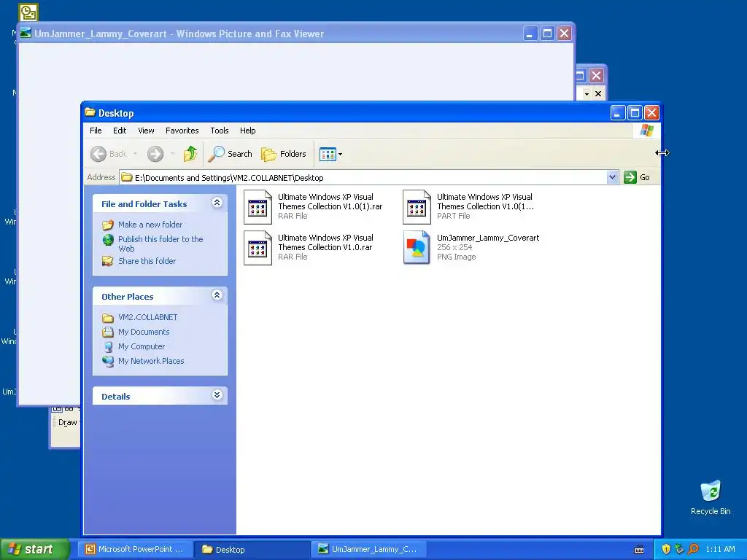Click the keyboard icon in taskbar
The width and height of the screenshot is (747, 560).
pyautogui.click(x=639, y=550)
